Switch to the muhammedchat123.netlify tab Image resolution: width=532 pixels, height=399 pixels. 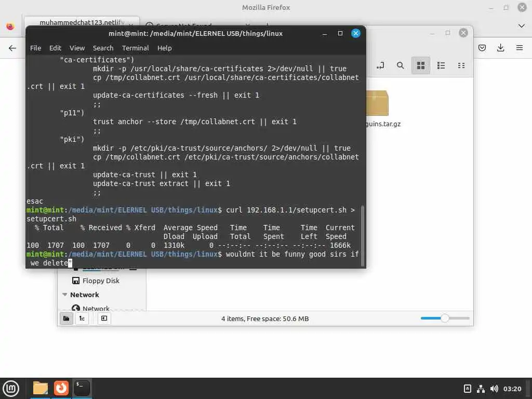point(82,22)
